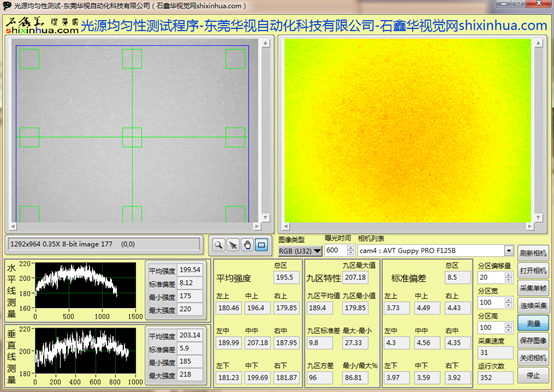The width and height of the screenshot is (554, 392).
Task: Click heatmap image horizontal scrollbar left arrow
Action: pyautogui.click(x=286, y=226)
